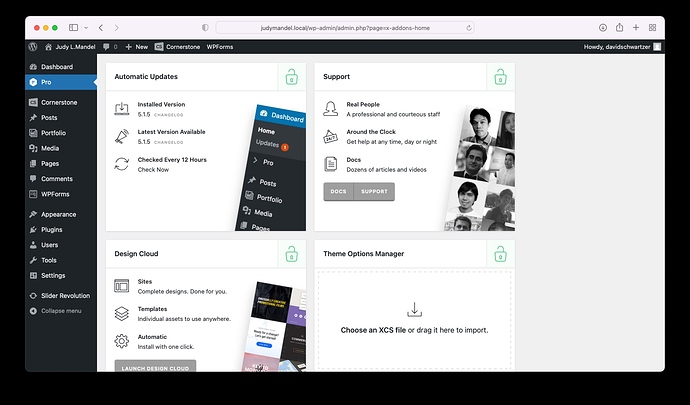The width and height of the screenshot is (690, 405).
Task: Click Safari share button
Action: click(x=620, y=27)
